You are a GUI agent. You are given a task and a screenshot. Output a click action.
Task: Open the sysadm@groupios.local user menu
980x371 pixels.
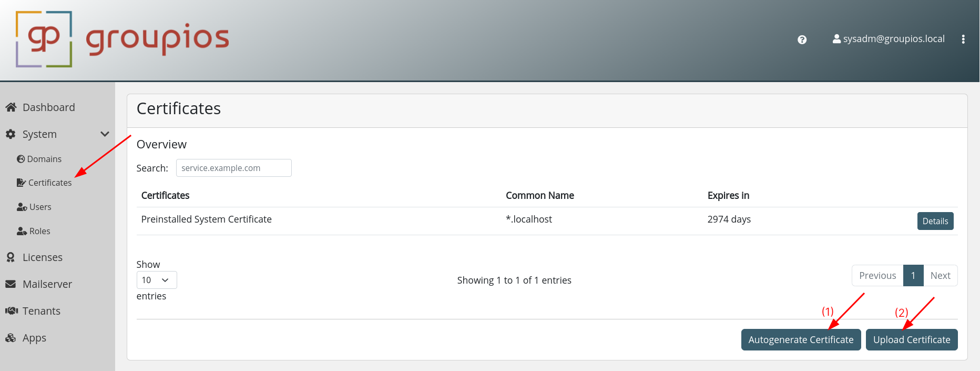(889, 39)
